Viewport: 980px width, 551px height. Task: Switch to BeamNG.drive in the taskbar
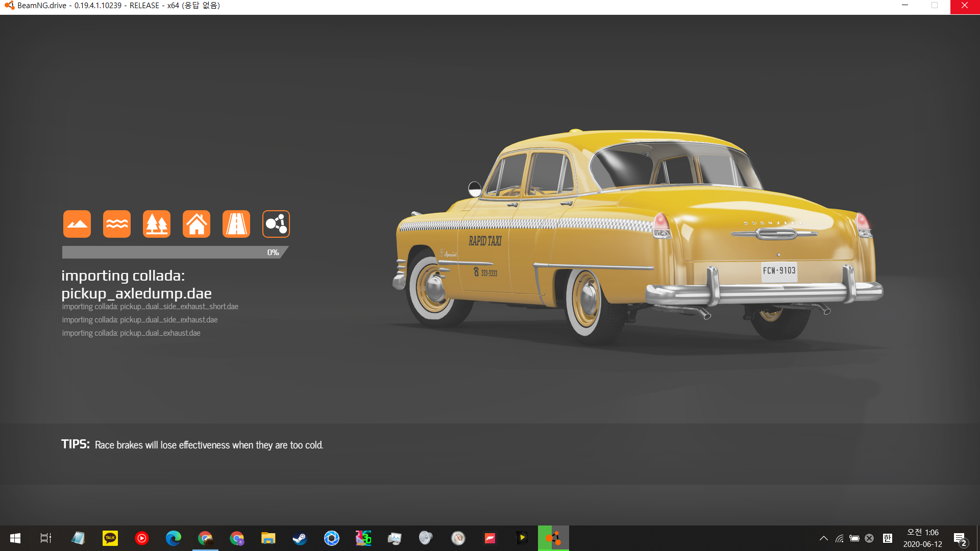(553, 538)
